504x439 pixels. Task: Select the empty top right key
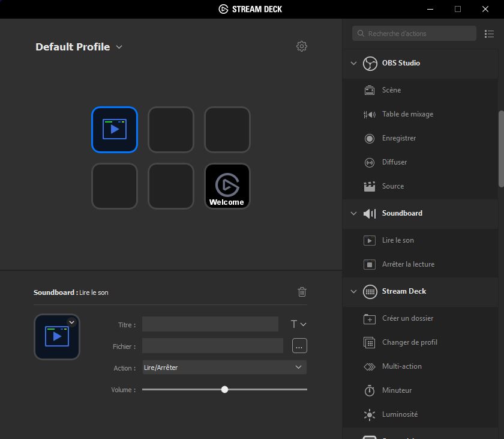click(227, 130)
